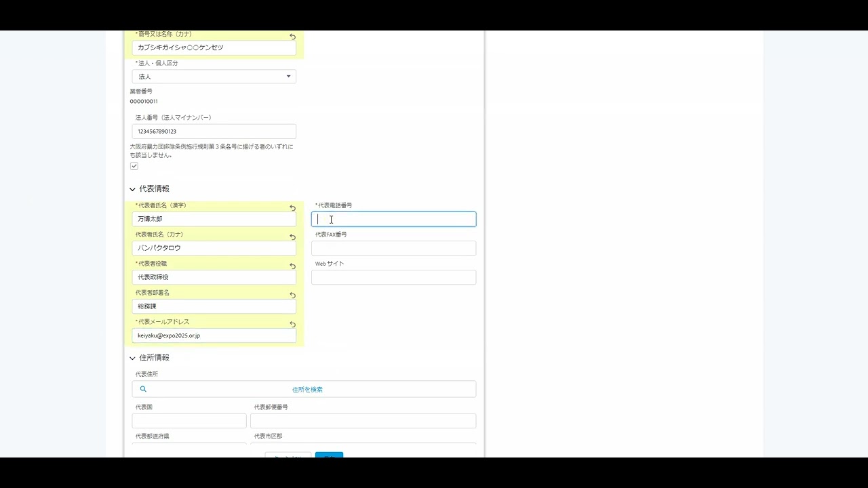Undo changes to 代表者役職 field

pos(293,266)
